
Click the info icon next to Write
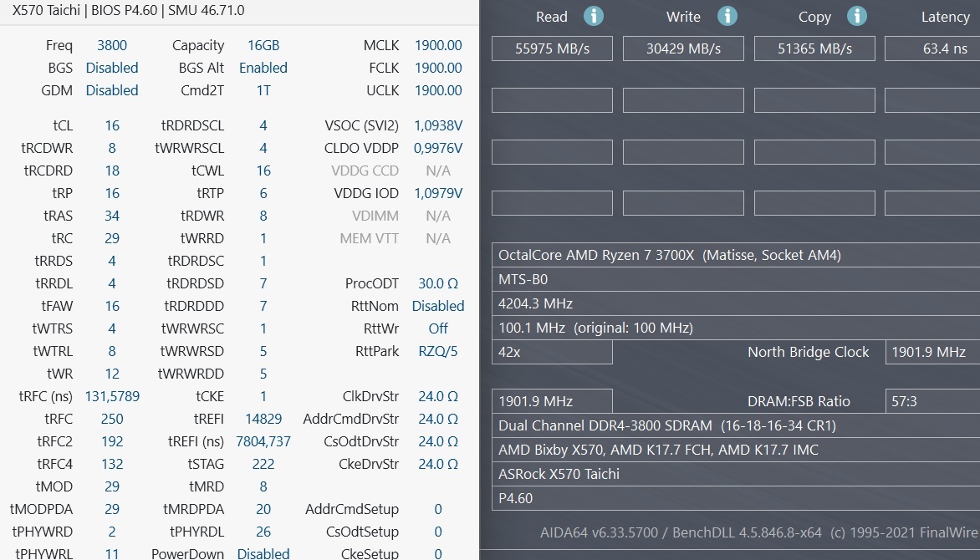pyautogui.click(x=727, y=16)
